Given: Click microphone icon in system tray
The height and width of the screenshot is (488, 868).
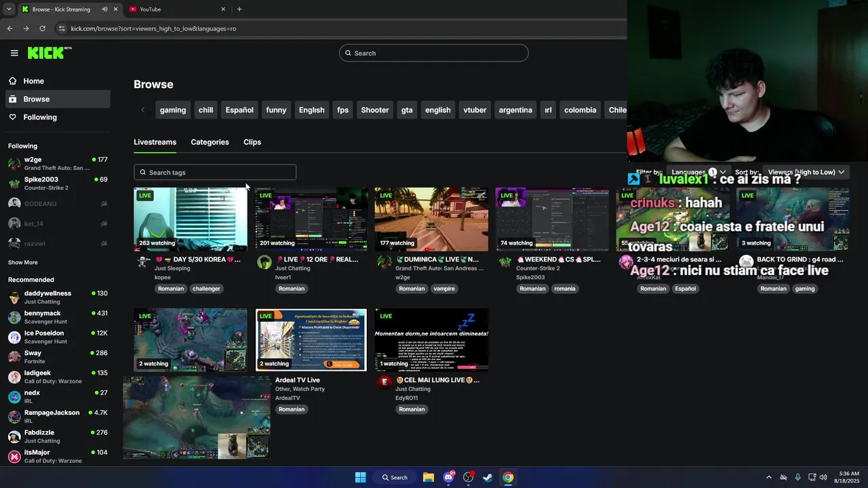Looking at the screenshot, I should (x=797, y=477).
